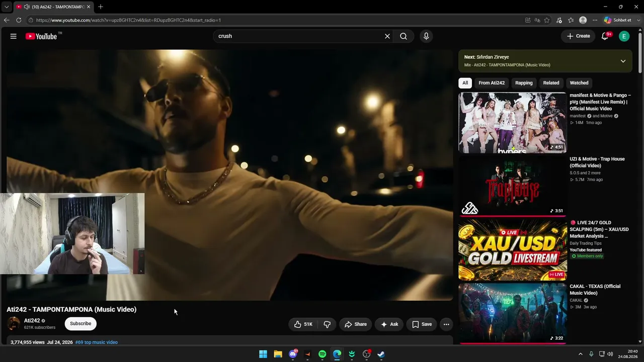This screenshot has height=362, width=644.
Task: Open the account avatar menu
Action: tap(624, 36)
